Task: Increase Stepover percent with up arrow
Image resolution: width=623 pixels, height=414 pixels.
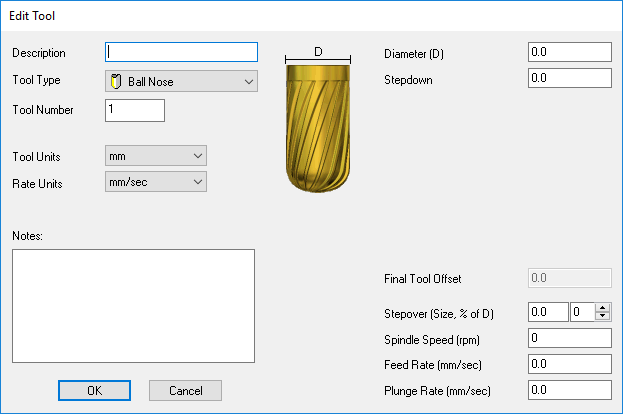Action: tap(602, 308)
